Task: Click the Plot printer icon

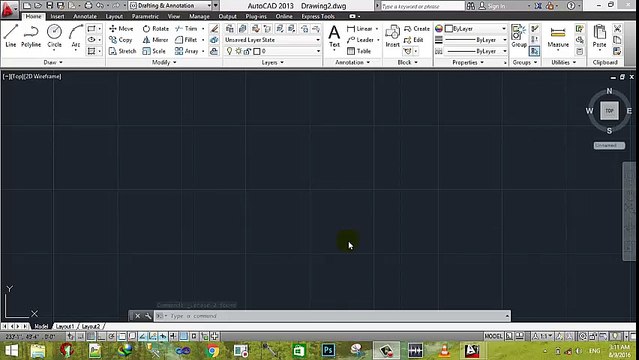Action: [88, 5]
